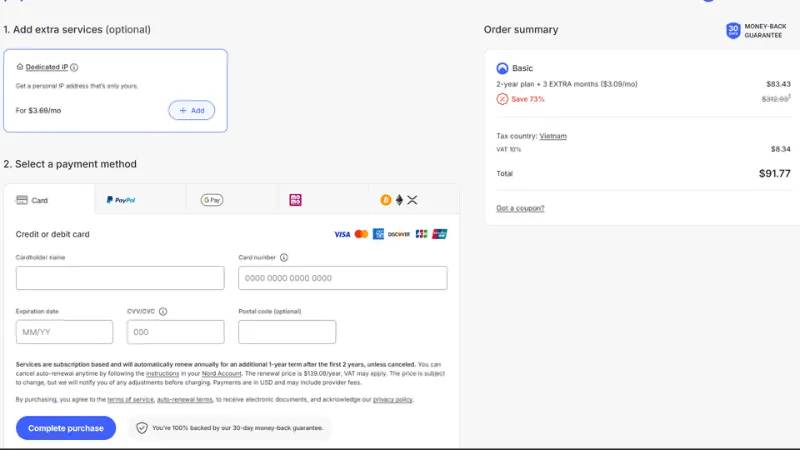Click the Discover card logo

point(399,234)
